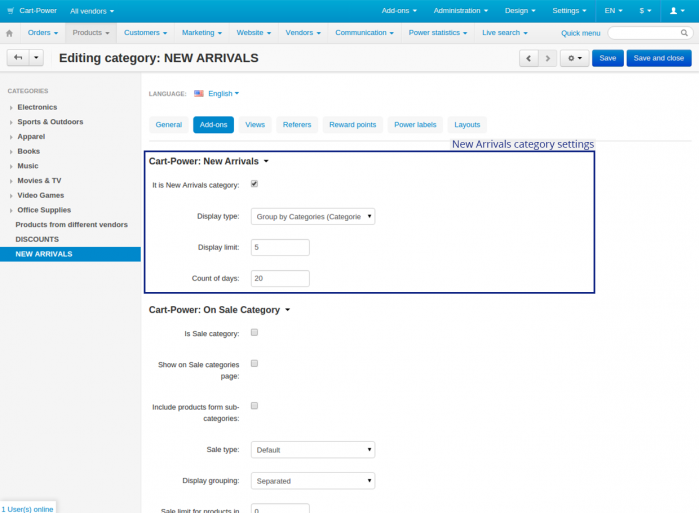Image resolution: width=700 pixels, height=513 pixels.
Task: Open the Orders menu
Action: click(x=43, y=33)
